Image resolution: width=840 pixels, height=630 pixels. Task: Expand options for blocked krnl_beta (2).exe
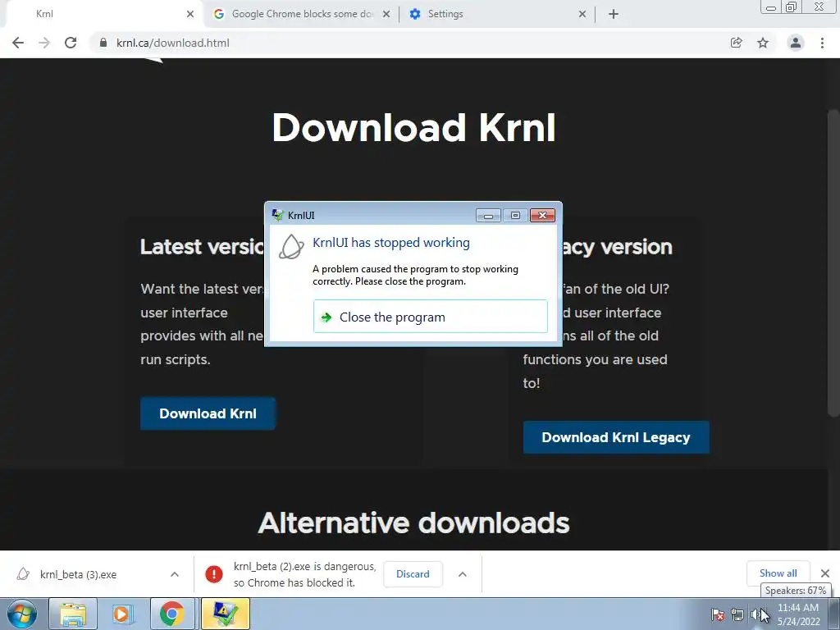click(x=463, y=574)
